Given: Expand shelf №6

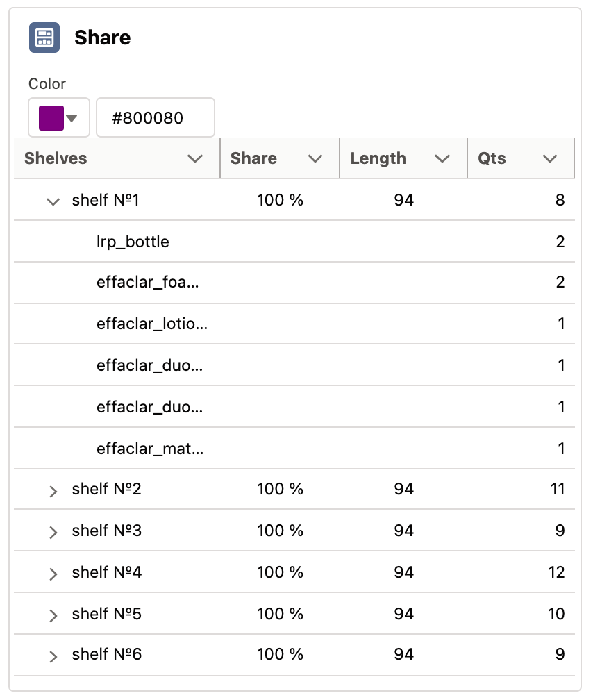Looking at the screenshot, I should point(52,655).
